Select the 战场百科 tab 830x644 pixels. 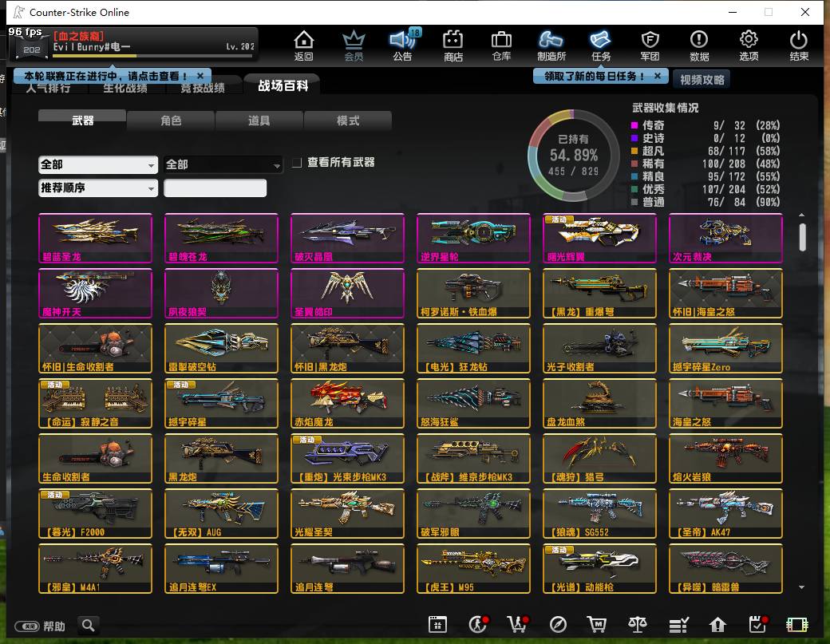coord(283,85)
